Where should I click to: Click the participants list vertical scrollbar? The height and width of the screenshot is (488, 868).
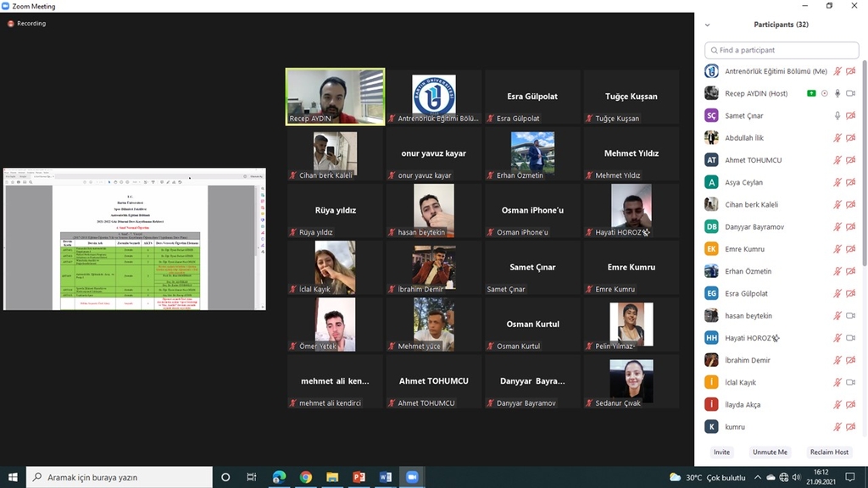point(864,169)
